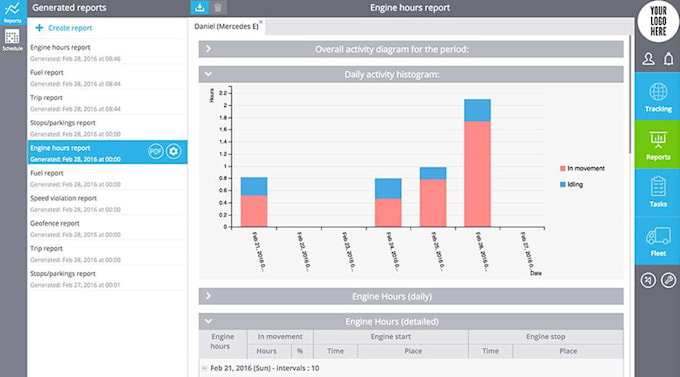
Task: Click the Engine start column header
Action: click(x=391, y=337)
